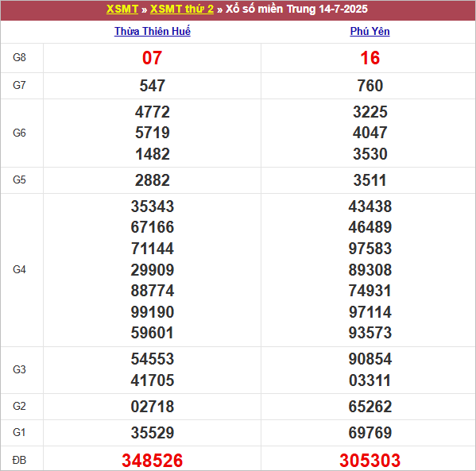Select the G7 row label
476x471 pixels.
tap(19, 85)
